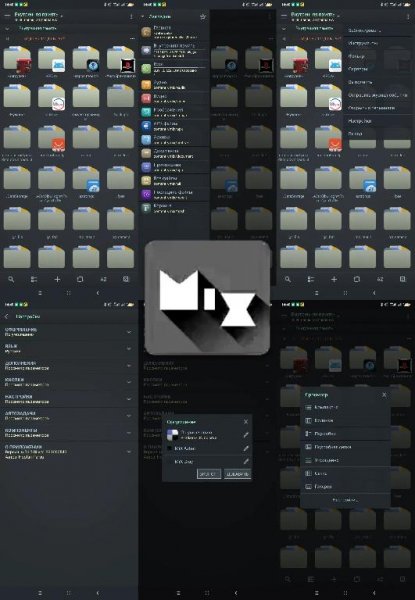Tap AZ sort icon on the screen with overflow menu
Viewport: 415px width, 600px height.
click(x=380, y=279)
